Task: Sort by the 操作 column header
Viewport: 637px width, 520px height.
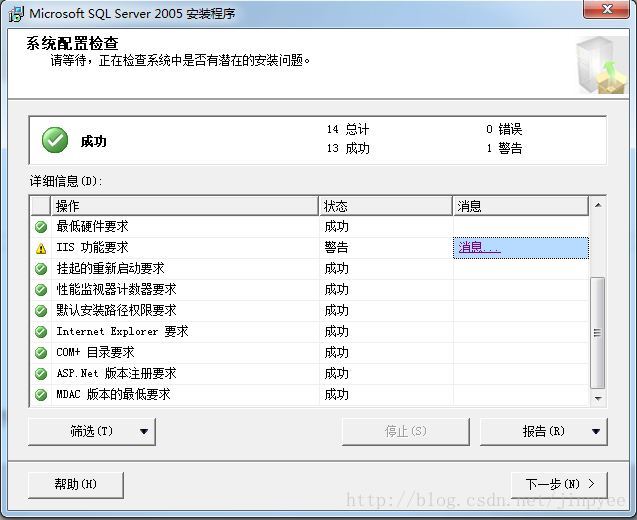Action: click(x=184, y=206)
